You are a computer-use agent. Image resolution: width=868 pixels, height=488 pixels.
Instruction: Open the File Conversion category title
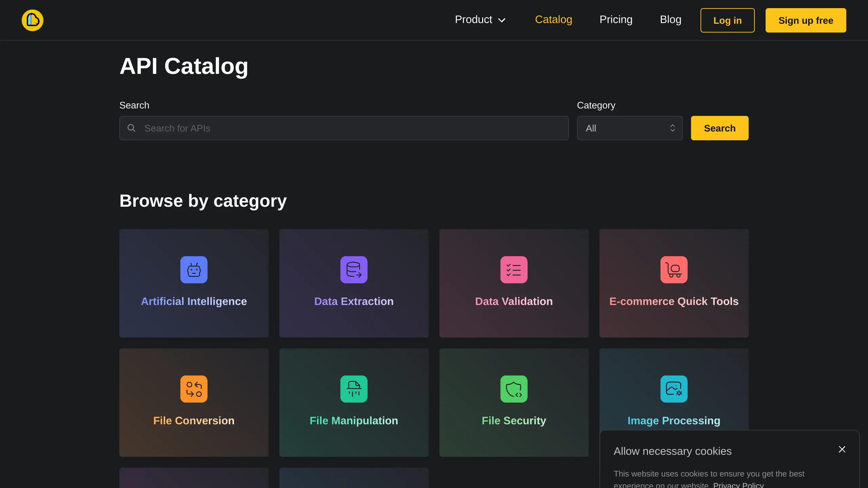point(194,421)
